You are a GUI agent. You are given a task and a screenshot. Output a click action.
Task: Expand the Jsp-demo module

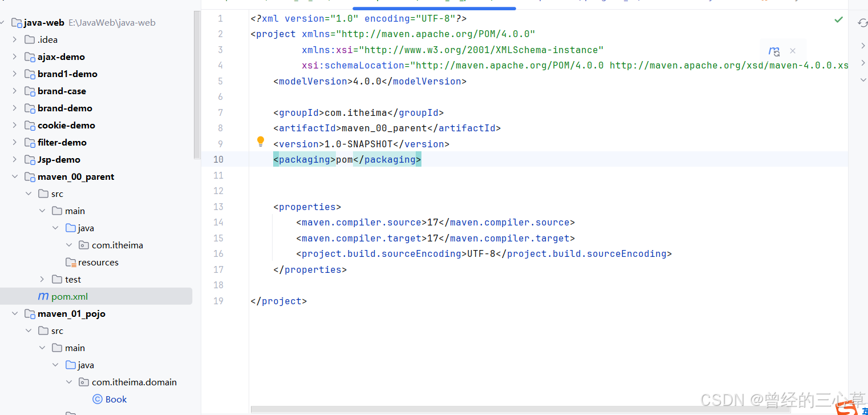pos(15,159)
